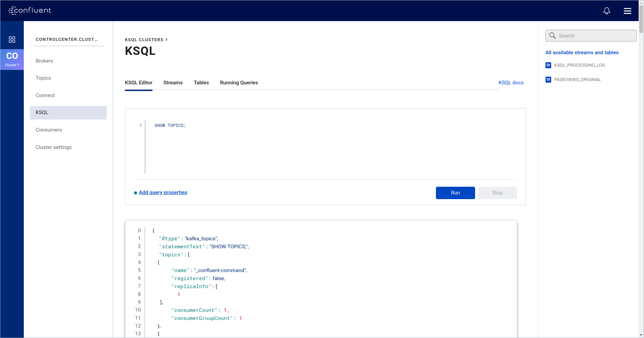Image resolution: width=644 pixels, height=338 pixels.
Task: Click the clusters overview grid icon
Action: click(12, 39)
